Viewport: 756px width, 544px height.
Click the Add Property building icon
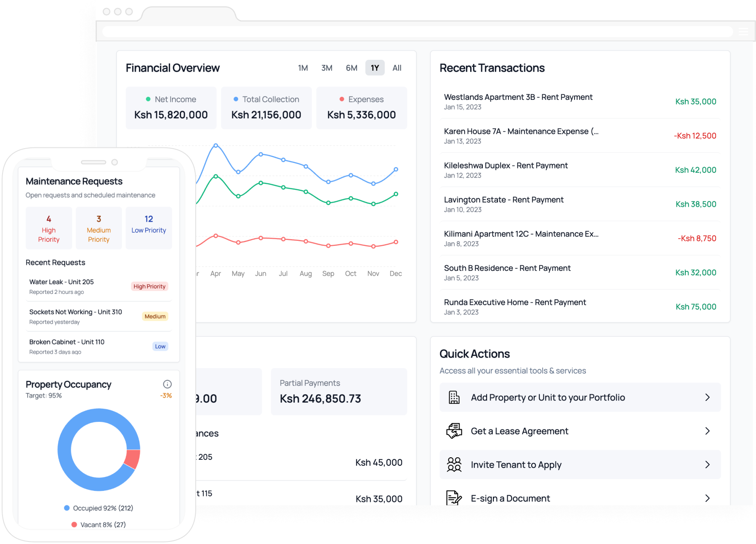454,397
